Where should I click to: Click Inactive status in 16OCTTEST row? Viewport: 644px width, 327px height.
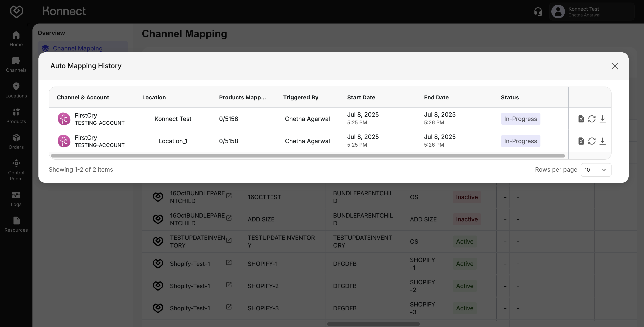pos(467,197)
